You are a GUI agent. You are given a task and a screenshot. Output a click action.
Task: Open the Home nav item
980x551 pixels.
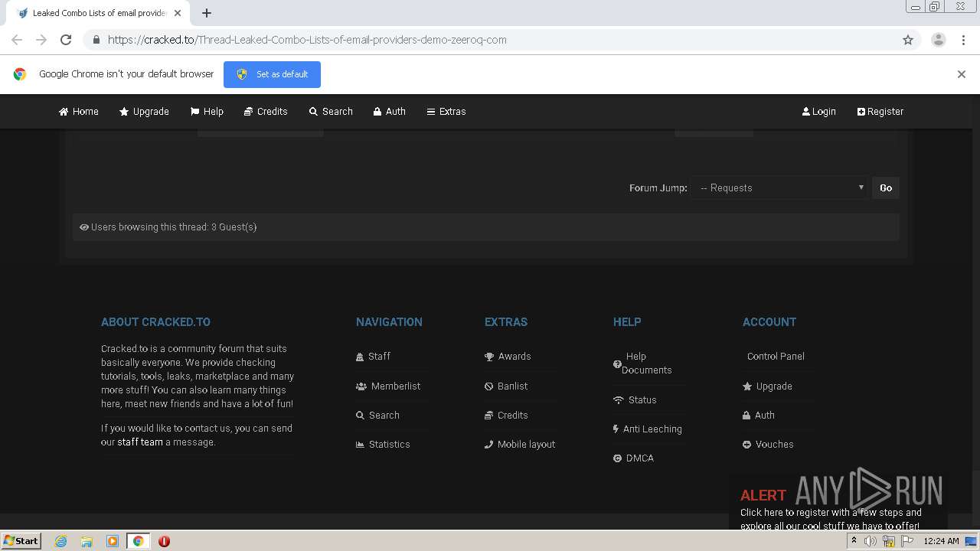coord(79,111)
